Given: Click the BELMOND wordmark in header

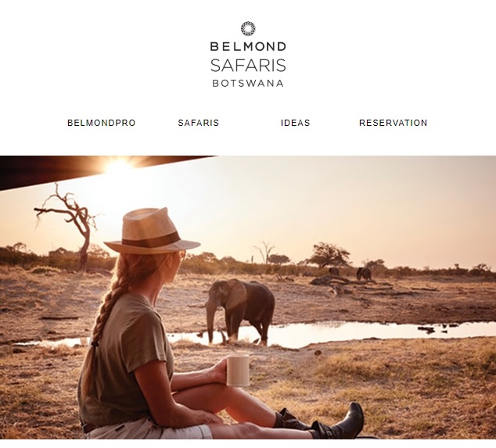Looking at the screenshot, I should [248, 46].
